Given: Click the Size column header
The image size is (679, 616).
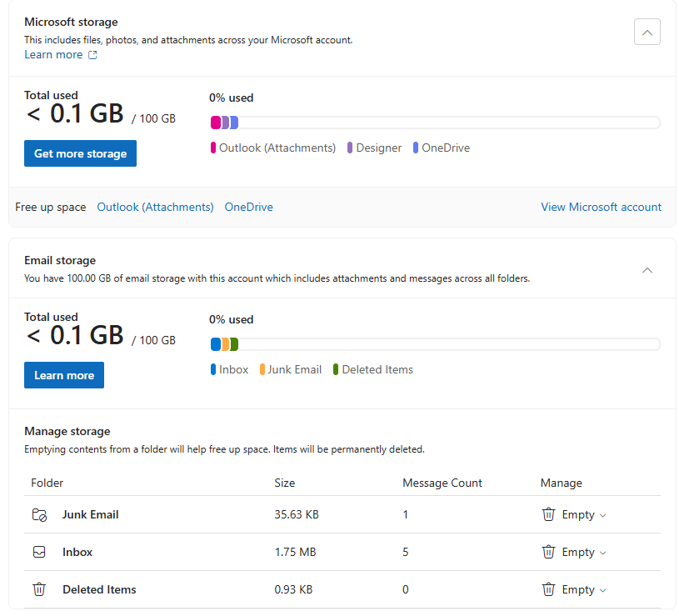Looking at the screenshot, I should 284,483.
